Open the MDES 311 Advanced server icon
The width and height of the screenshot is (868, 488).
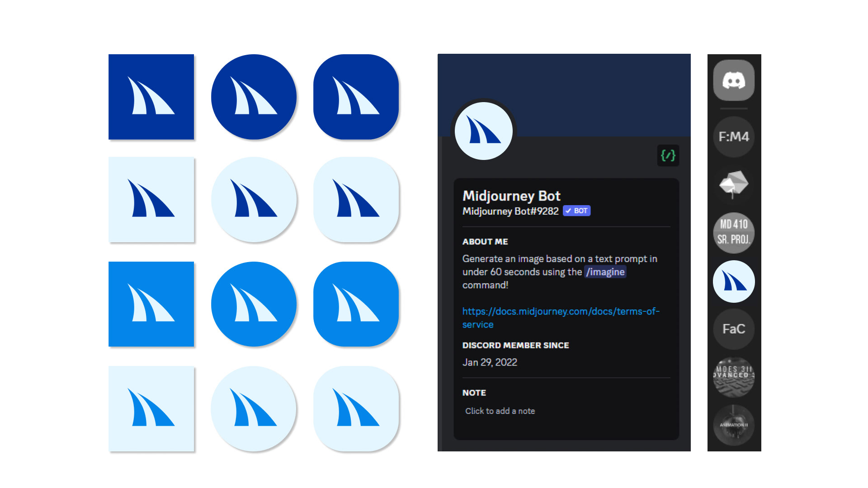click(x=733, y=377)
